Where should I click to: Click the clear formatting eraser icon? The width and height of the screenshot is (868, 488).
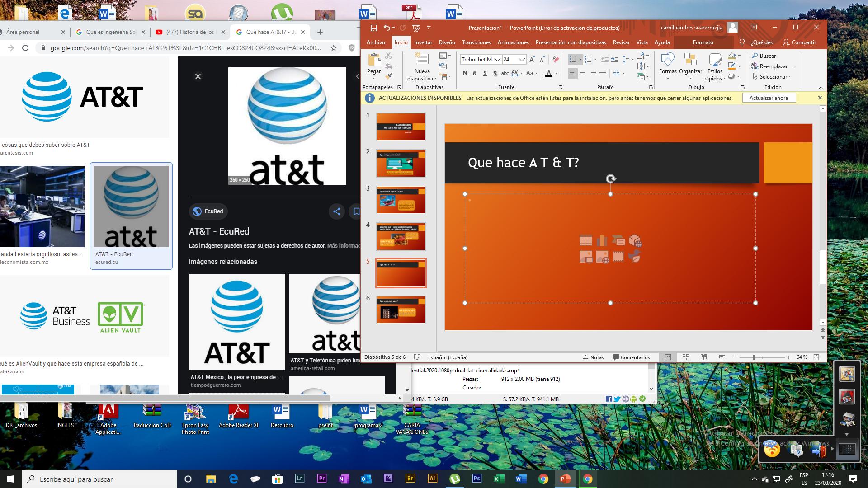tap(556, 60)
